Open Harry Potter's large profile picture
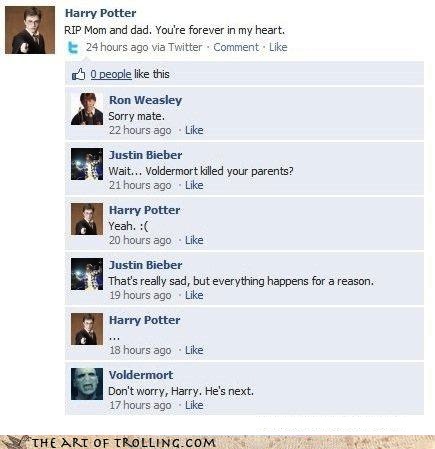Screen dimensions: 435x449 (x=30, y=30)
